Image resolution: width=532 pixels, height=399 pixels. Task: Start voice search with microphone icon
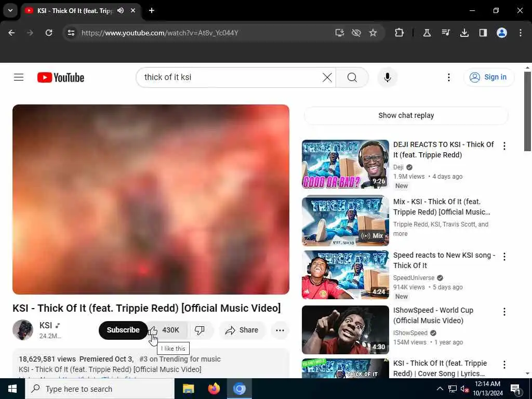pos(387,77)
